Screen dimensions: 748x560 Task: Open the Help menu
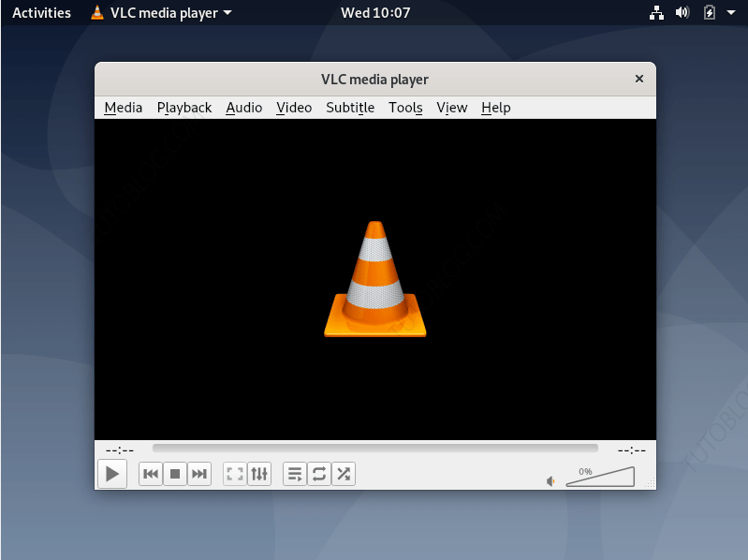[495, 108]
